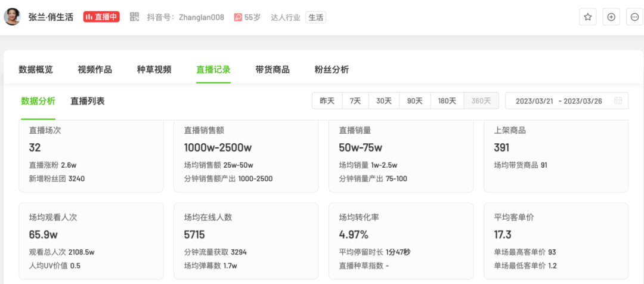Click the star favorite icon
The image size is (644, 284).
point(587,17)
